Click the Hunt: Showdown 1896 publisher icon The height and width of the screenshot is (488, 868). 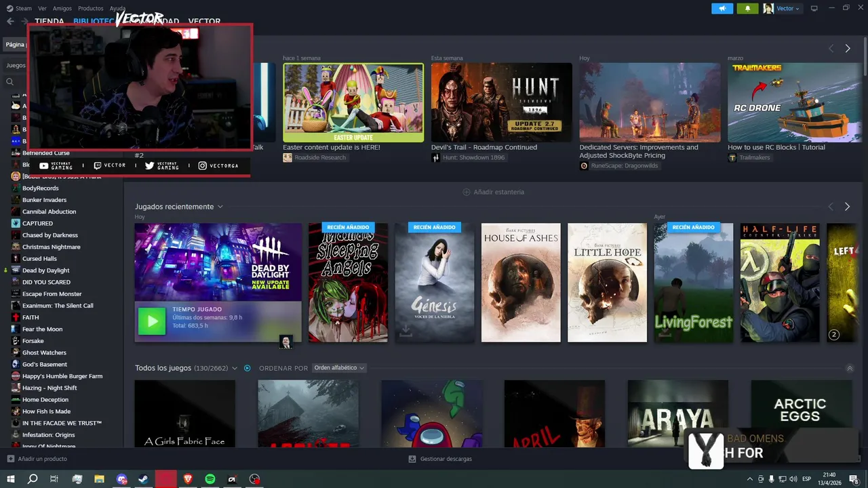pos(435,157)
